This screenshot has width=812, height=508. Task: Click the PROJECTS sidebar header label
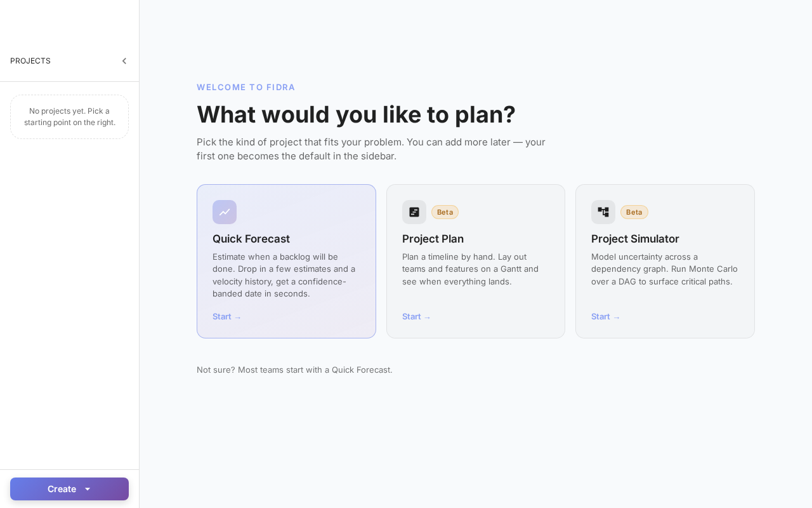[30, 61]
